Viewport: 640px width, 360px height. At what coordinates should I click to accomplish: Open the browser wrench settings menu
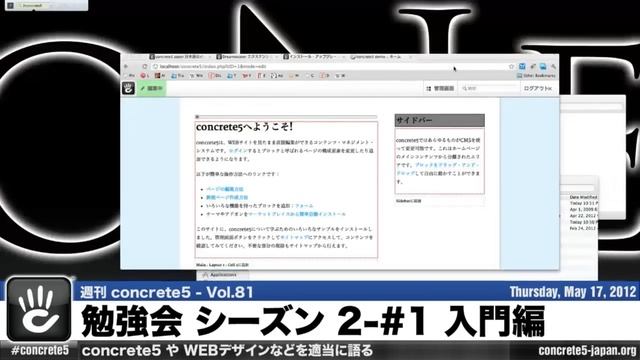(553, 66)
